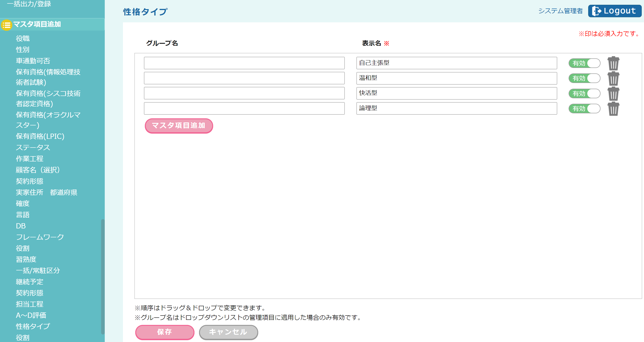Disable the 有効 switch for 温和型

(x=584, y=78)
